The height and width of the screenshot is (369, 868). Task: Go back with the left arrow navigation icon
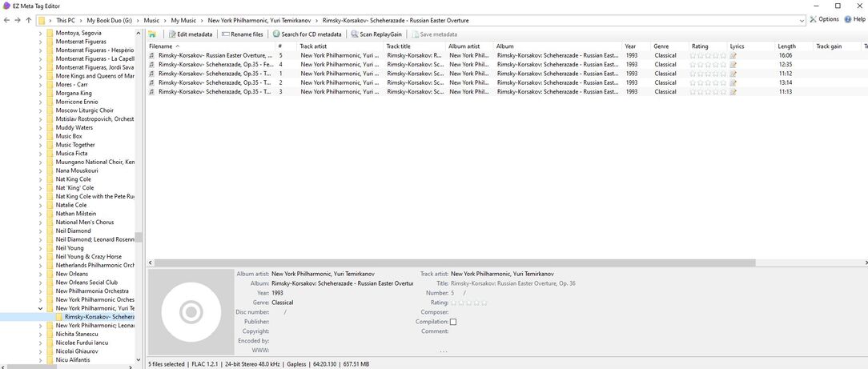6,21
